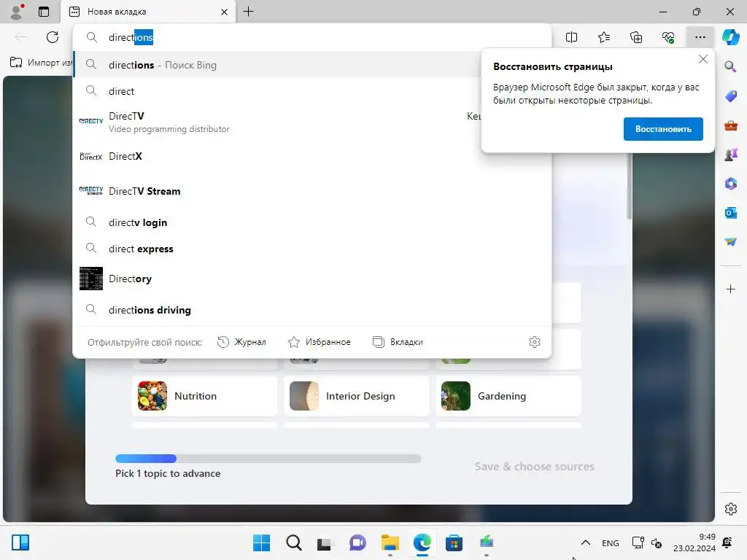The width and height of the screenshot is (747, 560).
Task: Open the sidebar settings gear
Action: click(731, 508)
